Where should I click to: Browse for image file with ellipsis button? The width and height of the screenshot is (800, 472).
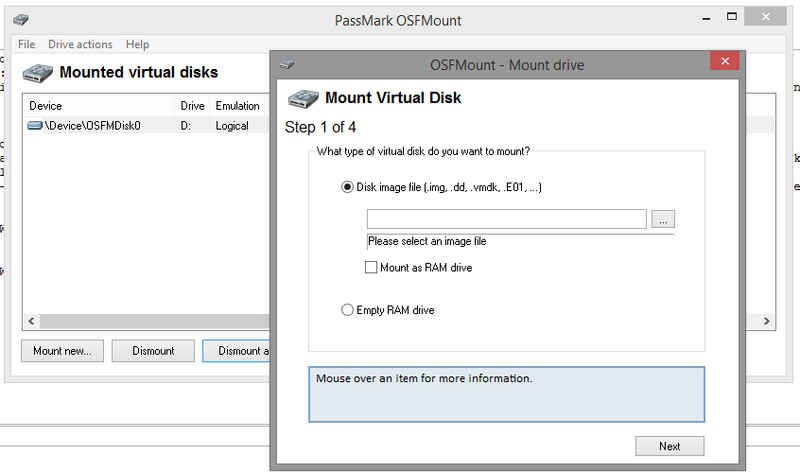pos(664,218)
